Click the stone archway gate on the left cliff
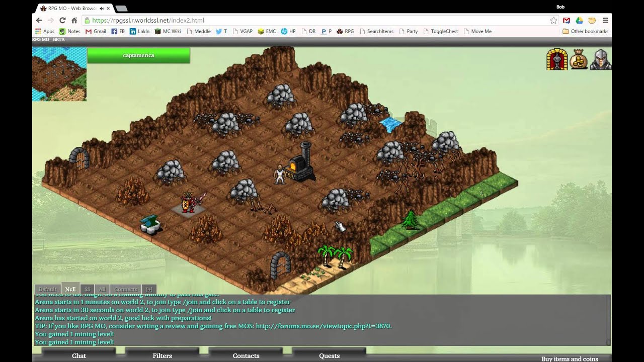The width and height of the screenshot is (644, 362). pos(79,158)
